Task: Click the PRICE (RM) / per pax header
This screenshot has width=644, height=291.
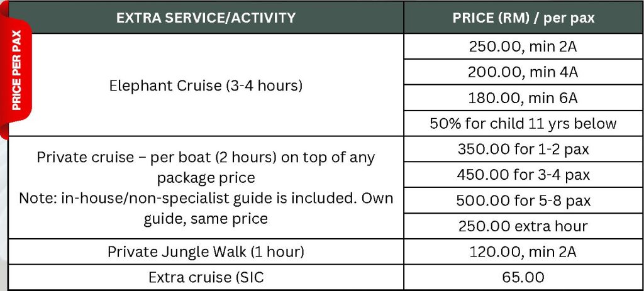Action: pyautogui.click(x=523, y=18)
